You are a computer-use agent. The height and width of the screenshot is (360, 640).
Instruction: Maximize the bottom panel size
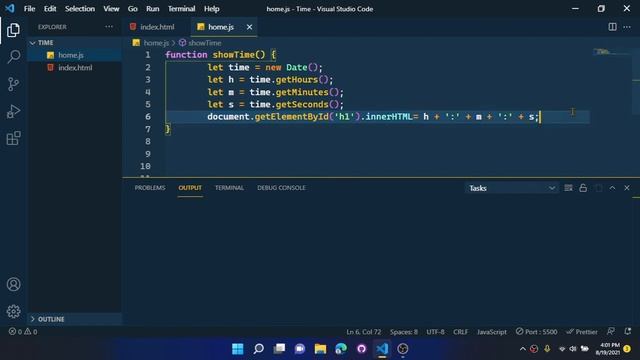tap(612, 188)
